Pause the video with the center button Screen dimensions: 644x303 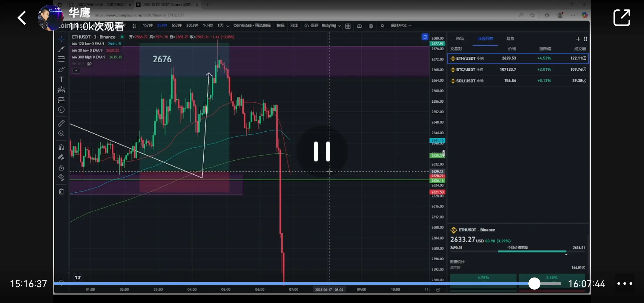322,151
